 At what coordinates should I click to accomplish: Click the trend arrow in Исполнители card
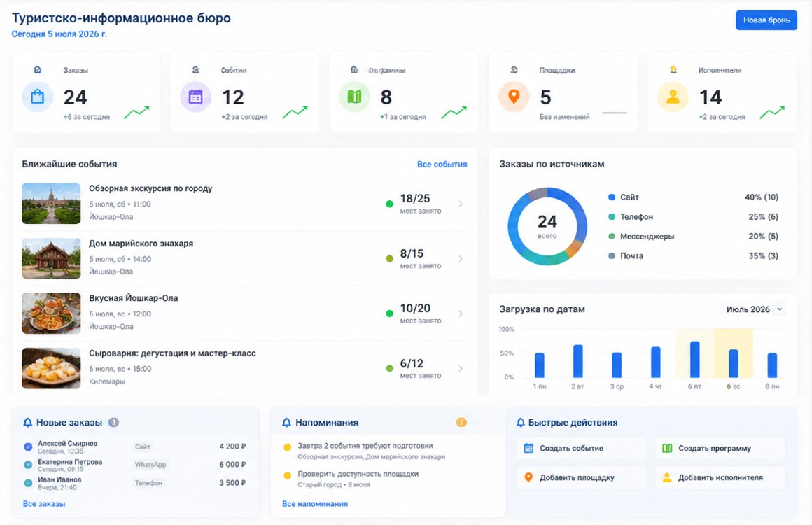[772, 113]
